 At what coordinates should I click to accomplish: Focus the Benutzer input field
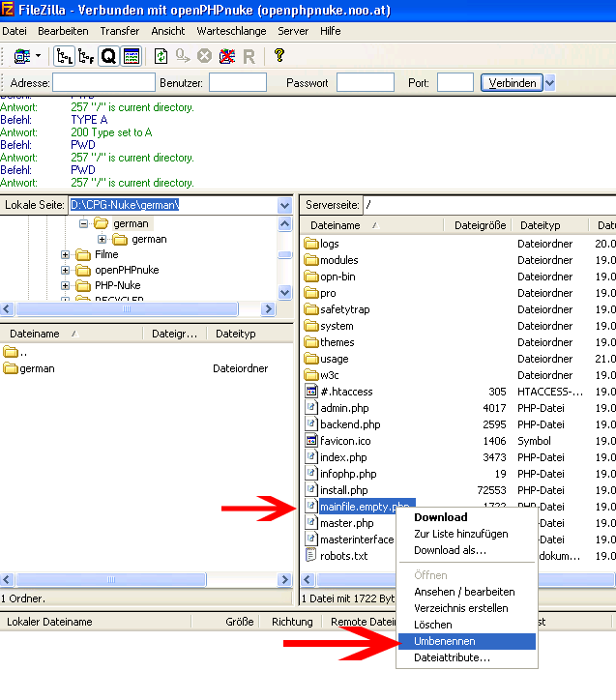click(238, 82)
